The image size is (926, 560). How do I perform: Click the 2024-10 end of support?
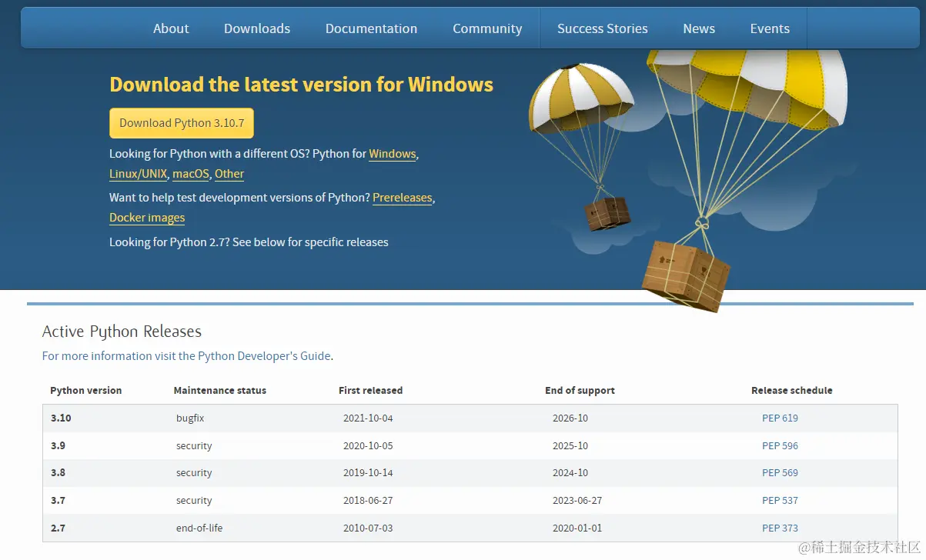570,473
